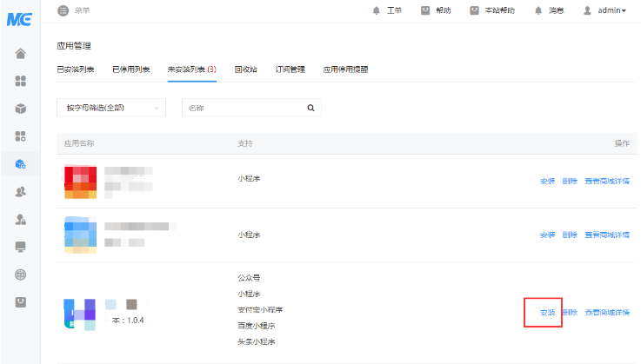Open the users group sidebar icon
Image resolution: width=641 pixels, height=364 pixels.
point(20,191)
